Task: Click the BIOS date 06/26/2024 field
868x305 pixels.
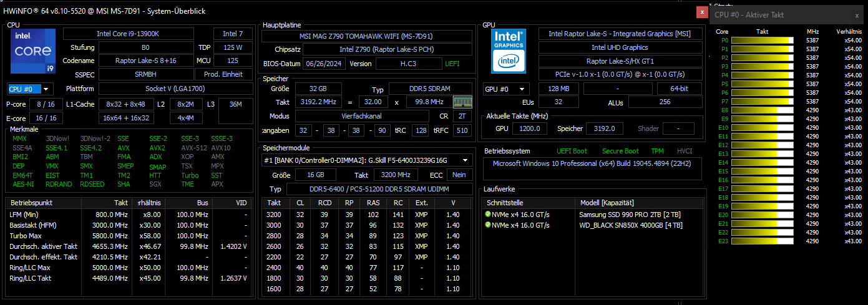Action: click(324, 64)
